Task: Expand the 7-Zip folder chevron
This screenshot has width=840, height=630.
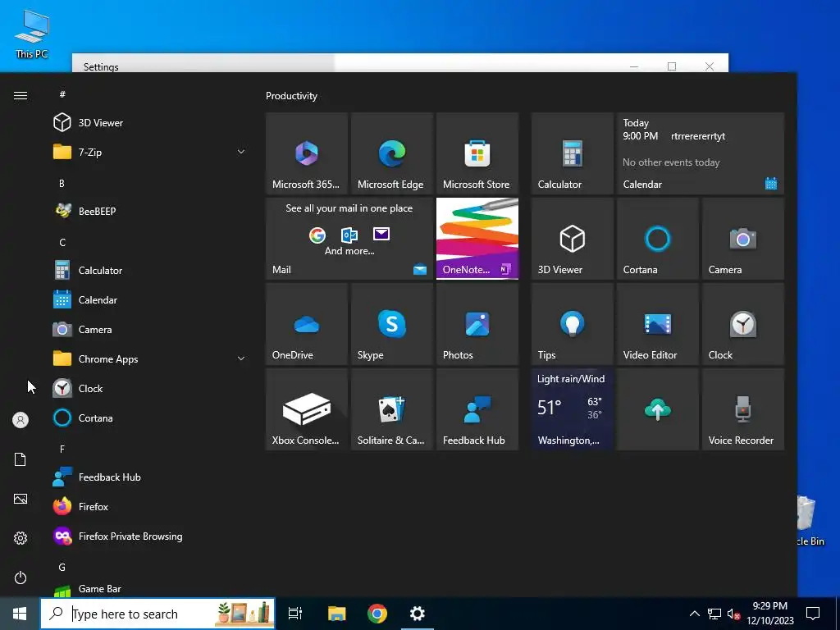Action: click(x=241, y=152)
